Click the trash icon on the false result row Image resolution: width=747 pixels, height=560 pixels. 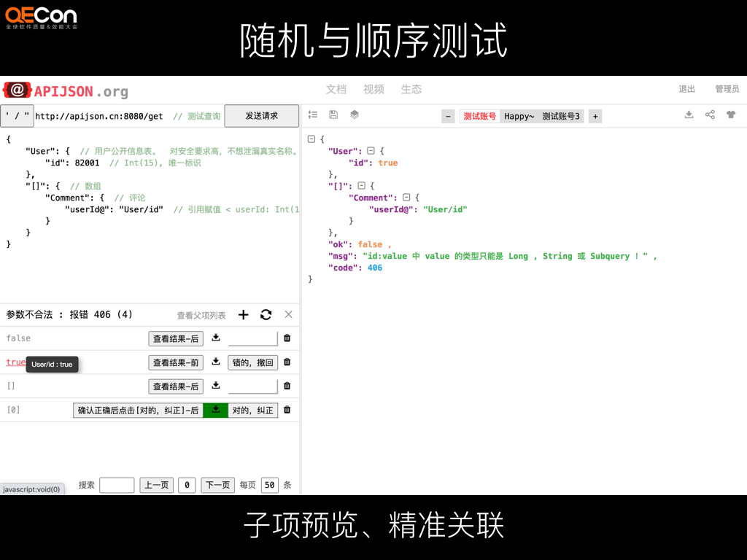click(285, 338)
